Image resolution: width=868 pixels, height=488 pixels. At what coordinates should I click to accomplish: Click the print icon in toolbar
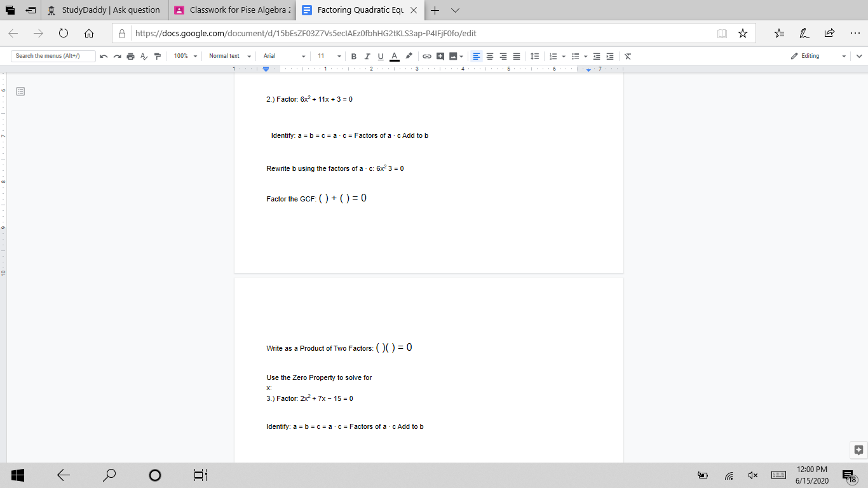[x=130, y=56]
